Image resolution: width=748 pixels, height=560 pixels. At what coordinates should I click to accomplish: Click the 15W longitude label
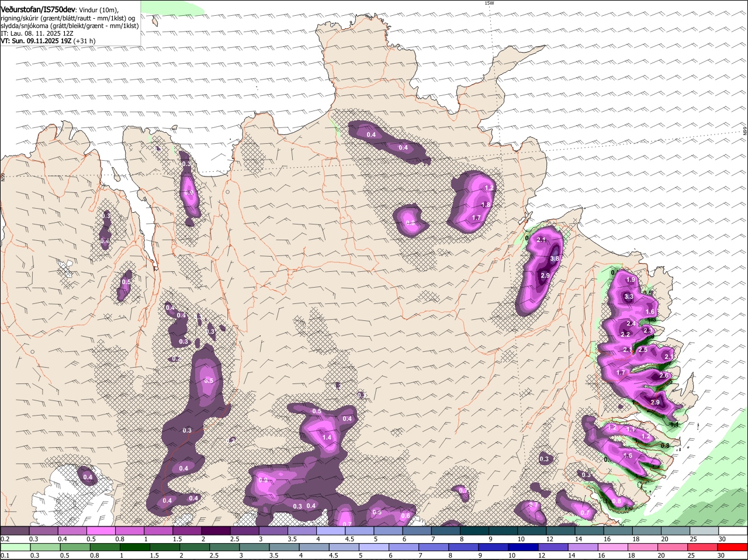point(489,4)
